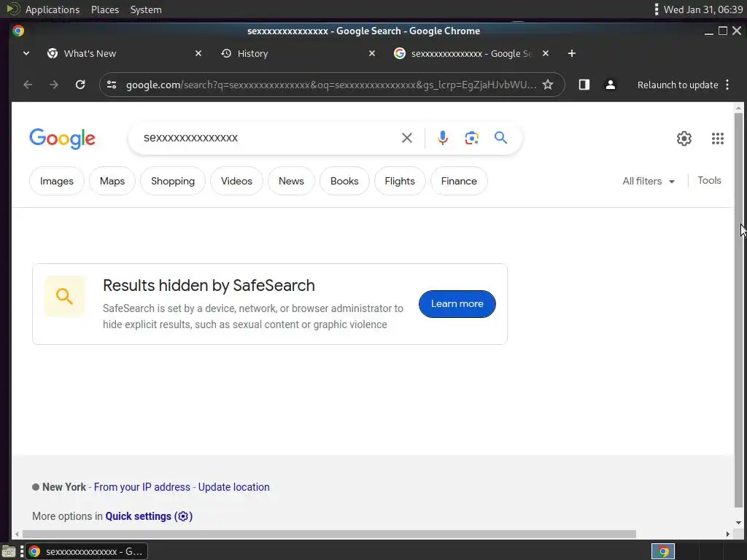Focus the Chrome address bar URL
747x560 pixels.
tap(330, 85)
